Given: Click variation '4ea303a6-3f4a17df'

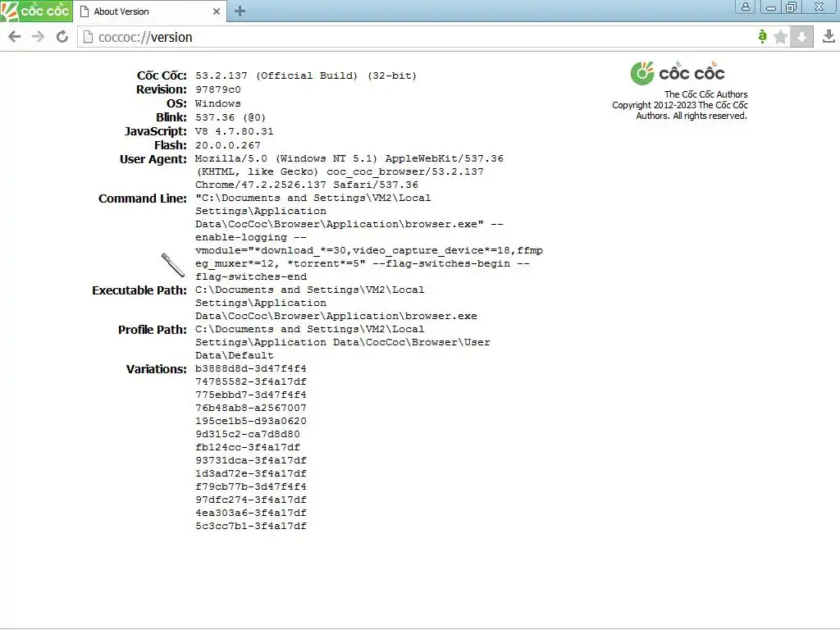Looking at the screenshot, I should 251,514.
